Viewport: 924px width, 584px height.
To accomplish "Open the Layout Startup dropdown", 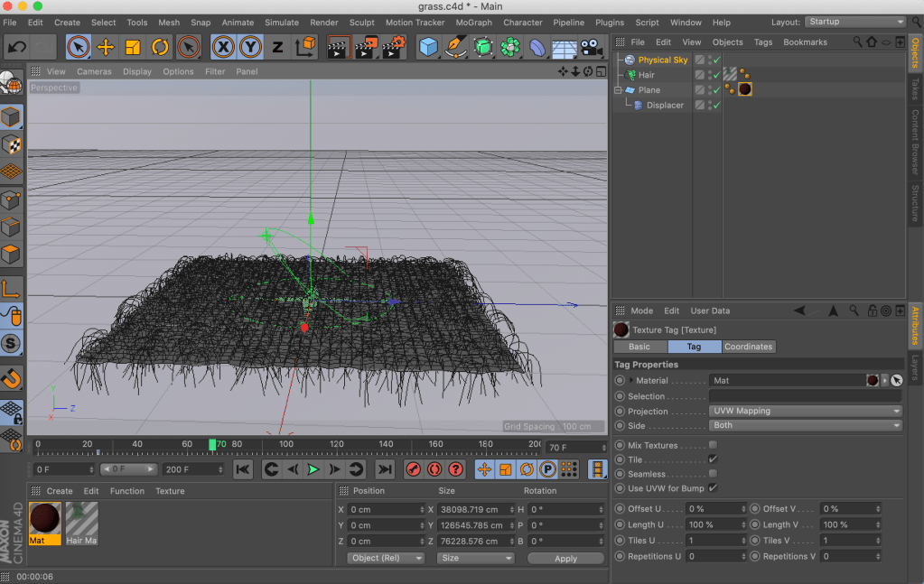I will tap(855, 22).
